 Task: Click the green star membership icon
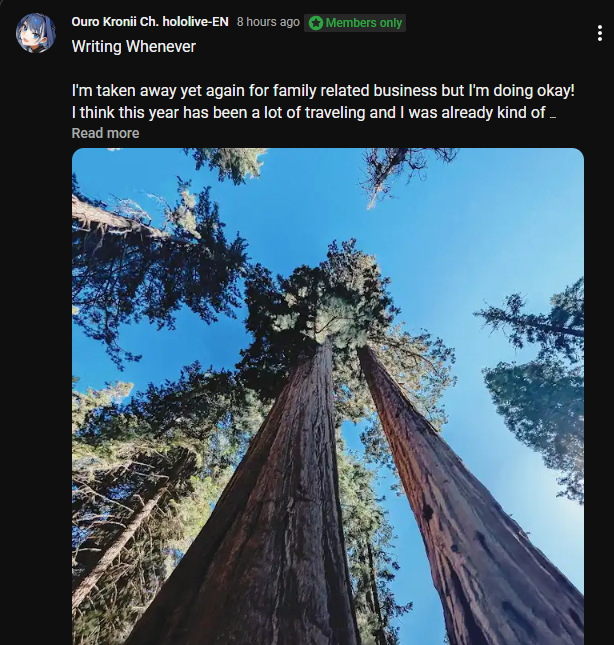pos(316,23)
